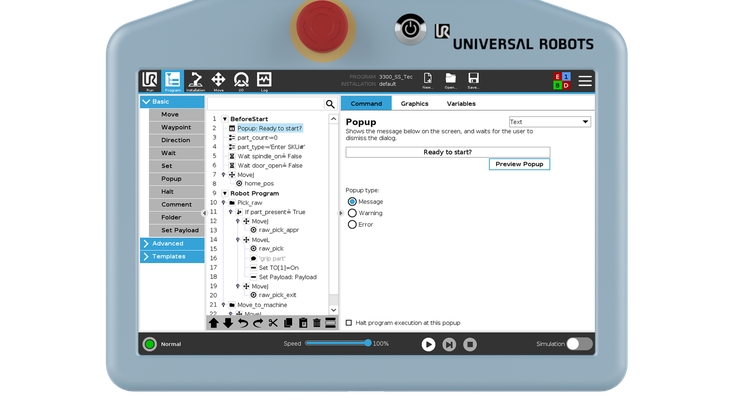This screenshot has height=413, width=735.
Task: Toggle the Simulation switch
Action: [x=579, y=344]
